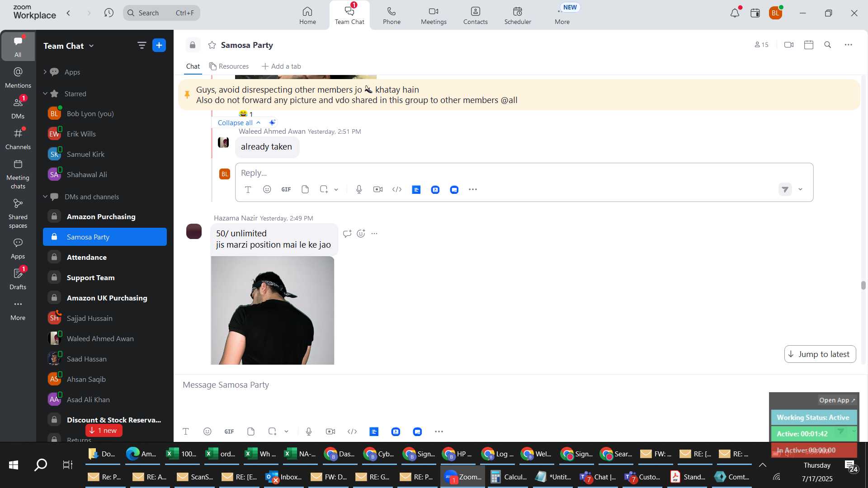Click Add a tab in channel
Image resolution: width=868 pixels, height=488 pixels.
(x=281, y=66)
